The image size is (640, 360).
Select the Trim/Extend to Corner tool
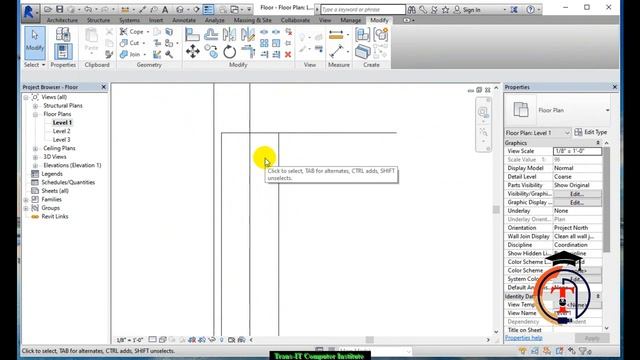(248, 52)
